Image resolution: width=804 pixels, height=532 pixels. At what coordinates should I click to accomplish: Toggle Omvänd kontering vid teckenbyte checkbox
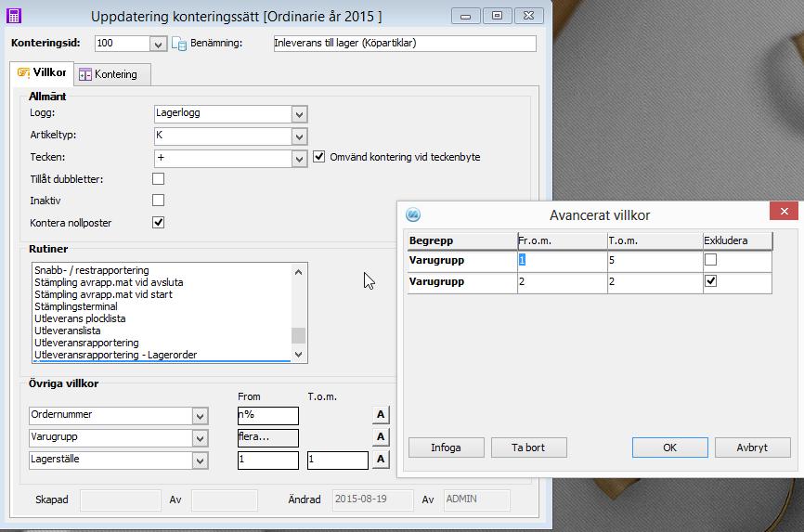pos(319,157)
